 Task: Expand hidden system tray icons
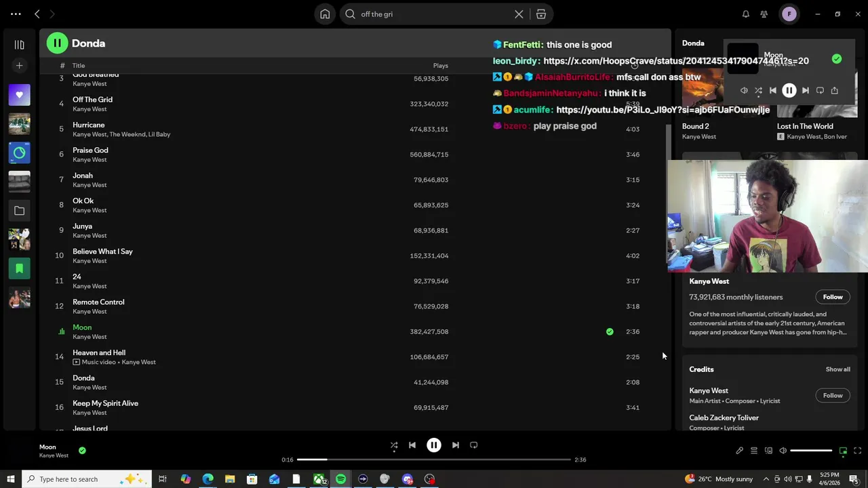click(766, 479)
